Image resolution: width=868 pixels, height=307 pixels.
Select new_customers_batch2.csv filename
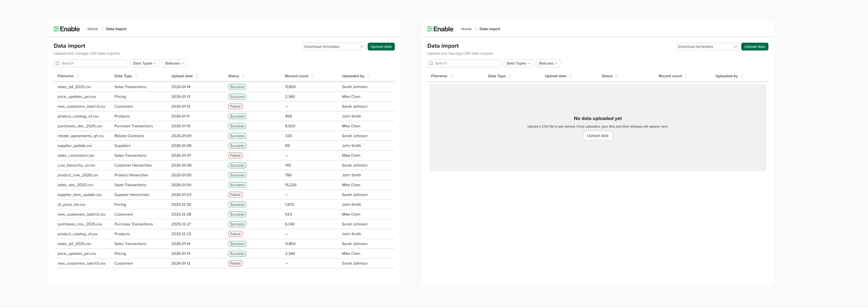tap(81, 214)
